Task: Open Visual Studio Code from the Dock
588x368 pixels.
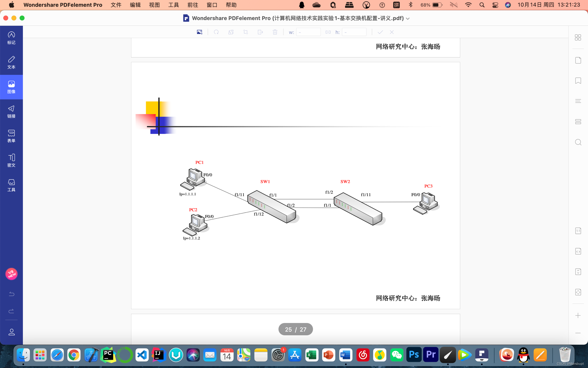Action: (x=142, y=355)
